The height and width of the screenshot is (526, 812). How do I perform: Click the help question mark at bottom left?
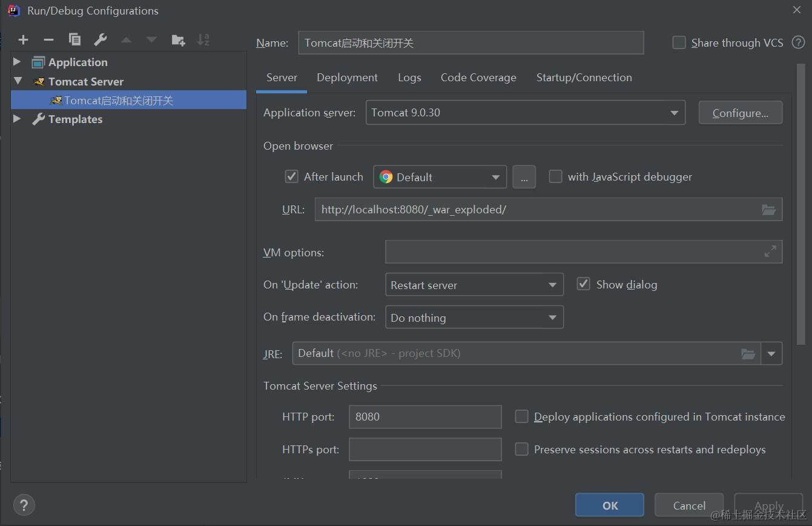tap(24, 505)
